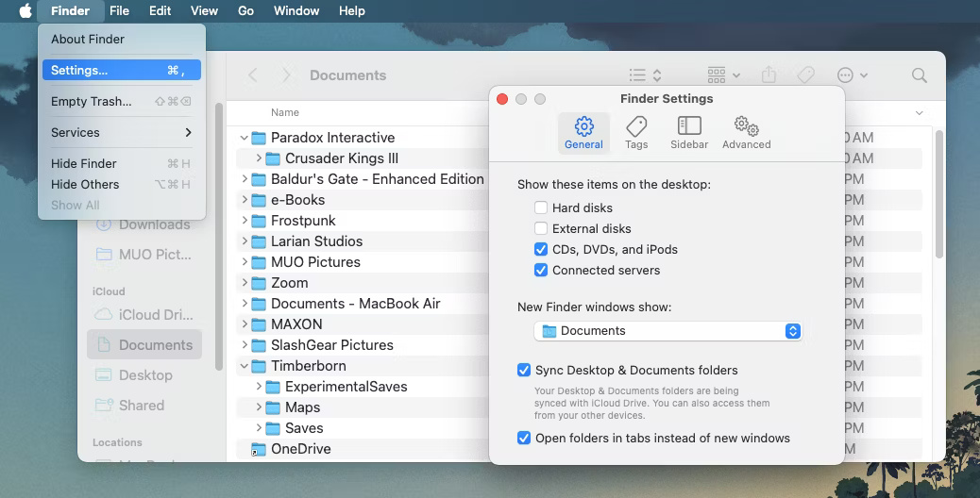Choose Hide Others from the menu
The image size is (980, 498).
(122, 185)
